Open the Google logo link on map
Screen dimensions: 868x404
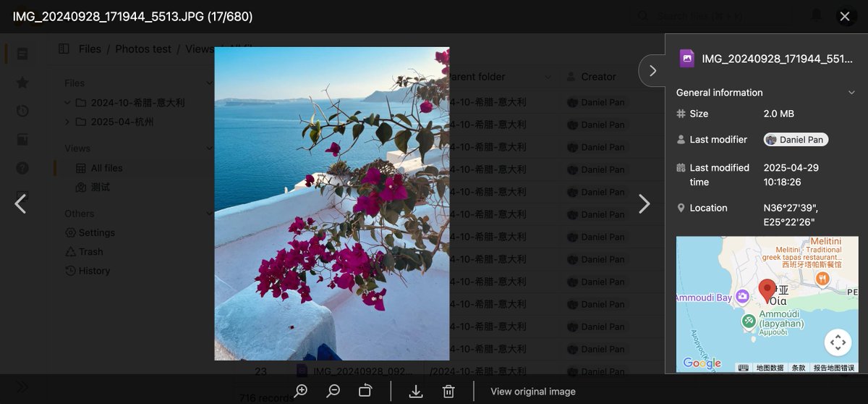pyautogui.click(x=702, y=363)
